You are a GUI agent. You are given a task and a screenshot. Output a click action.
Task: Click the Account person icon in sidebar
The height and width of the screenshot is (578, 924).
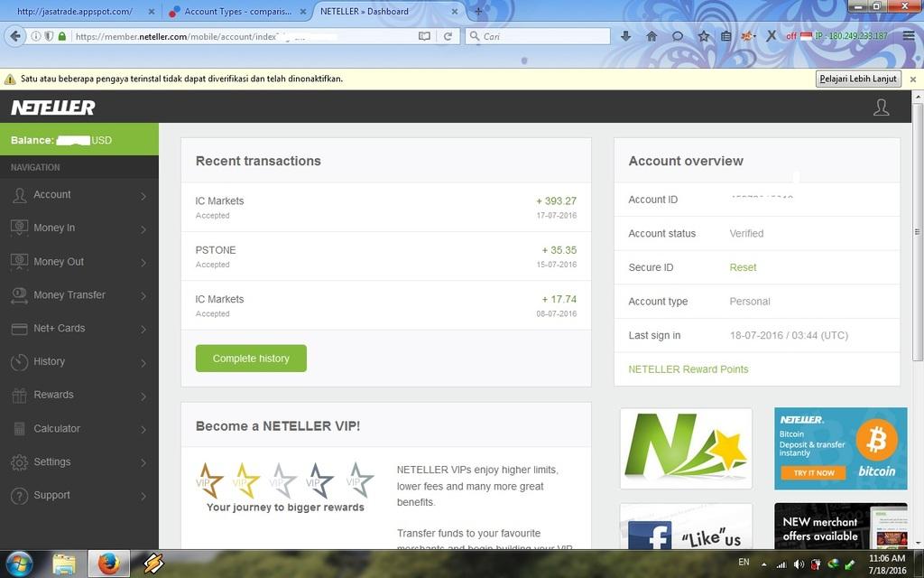pyautogui.click(x=20, y=195)
